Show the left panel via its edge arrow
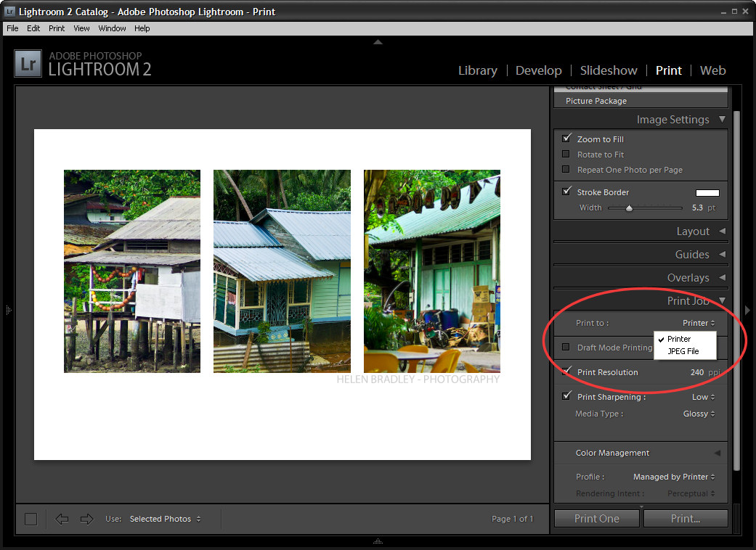The height and width of the screenshot is (550, 756). (8, 310)
